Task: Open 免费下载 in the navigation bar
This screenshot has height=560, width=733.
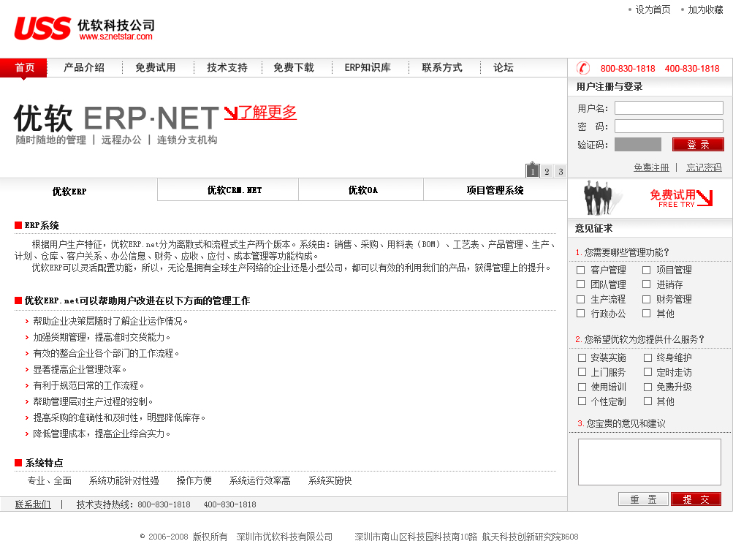Action: (x=294, y=68)
